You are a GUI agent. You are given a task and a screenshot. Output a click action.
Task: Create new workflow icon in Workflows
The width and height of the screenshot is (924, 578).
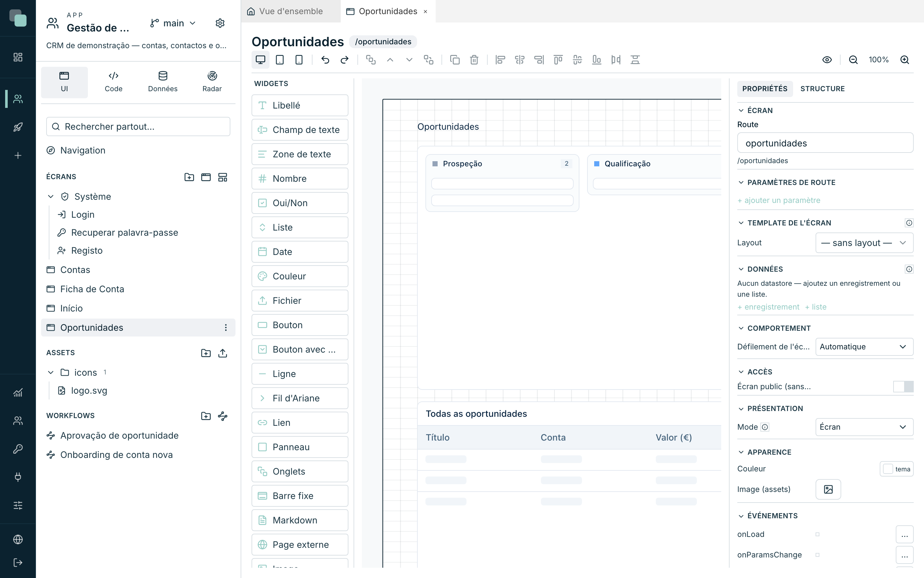coord(223,416)
